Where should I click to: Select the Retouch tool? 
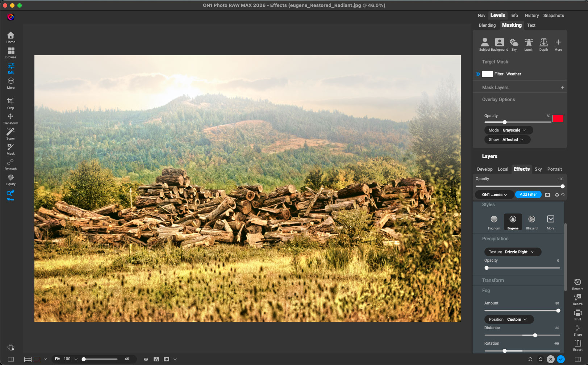click(x=11, y=164)
